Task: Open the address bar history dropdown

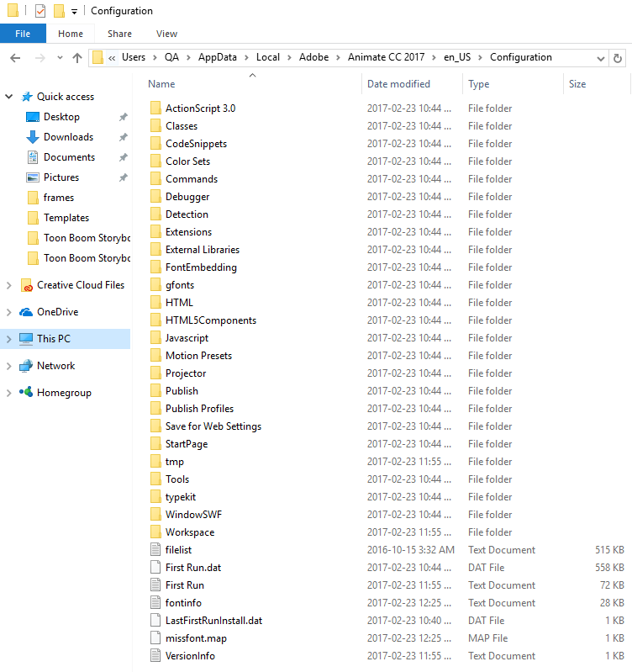Action: (x=600, y=58)
